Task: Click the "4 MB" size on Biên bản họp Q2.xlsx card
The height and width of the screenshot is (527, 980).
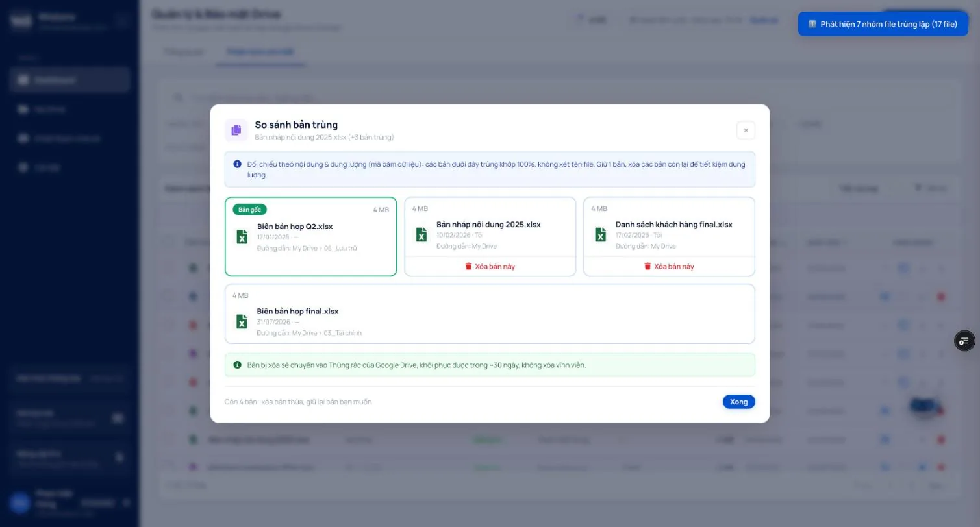Action: tap(381, 210)
